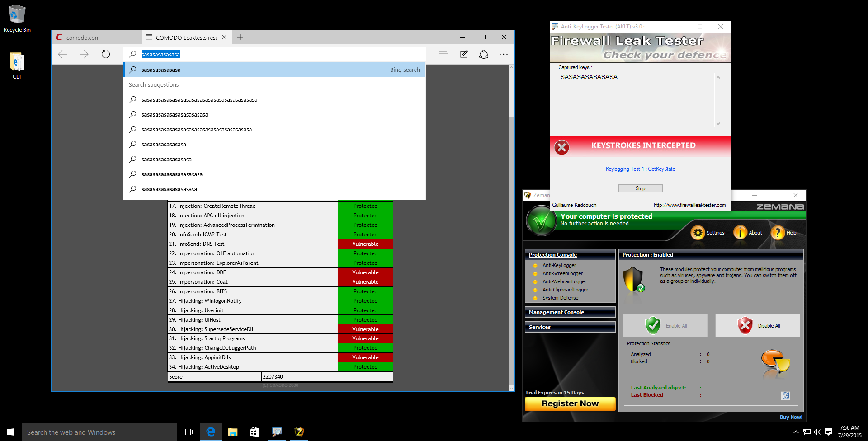The height and width of the screenshot is (441, 868).
Task: Open the taskbar clock and date
Action: point(849,432)
